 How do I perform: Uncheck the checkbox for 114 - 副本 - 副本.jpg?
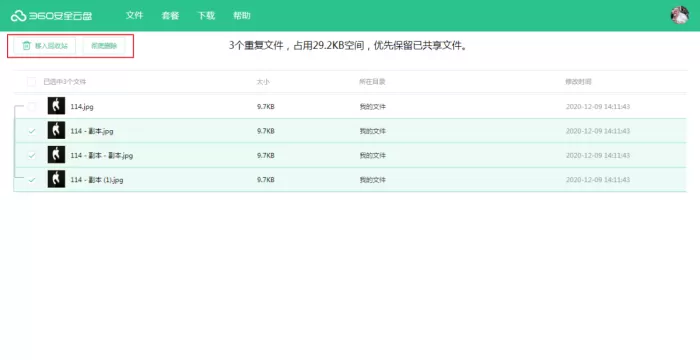tap(31, 155)
